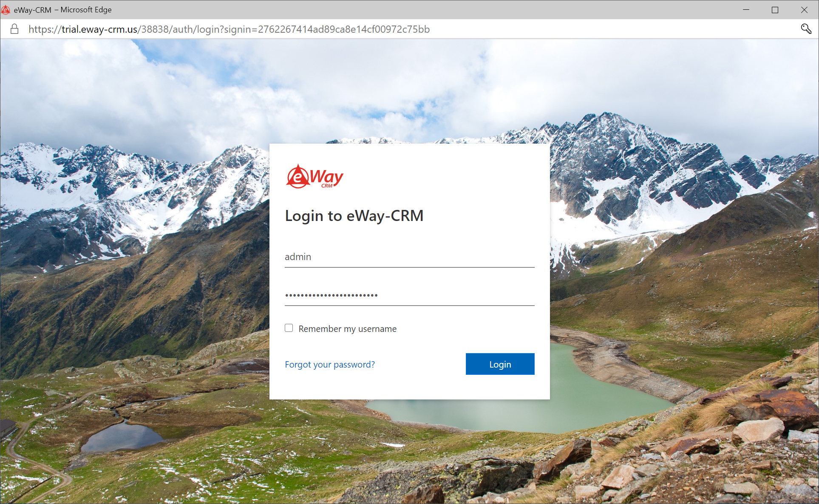
Task: Select the trial.eway-crm.us address URL
Action: click(229, 29)
